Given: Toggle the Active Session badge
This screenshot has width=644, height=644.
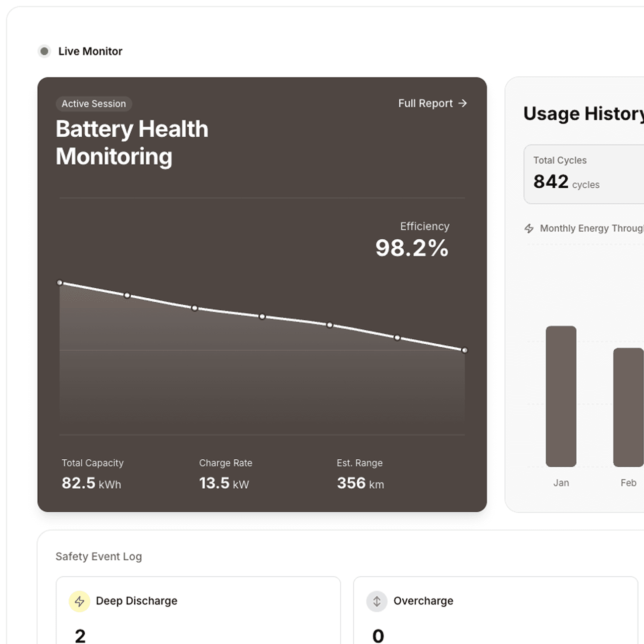Looking at the screenshot, I should [x=94, y=104].
